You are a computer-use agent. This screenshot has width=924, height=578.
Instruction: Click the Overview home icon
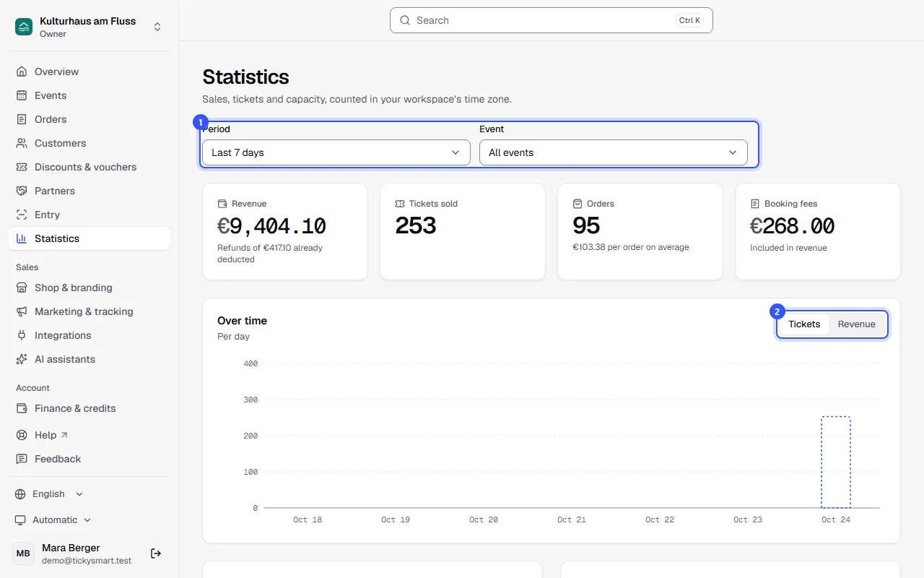click(x=22, y=72)
